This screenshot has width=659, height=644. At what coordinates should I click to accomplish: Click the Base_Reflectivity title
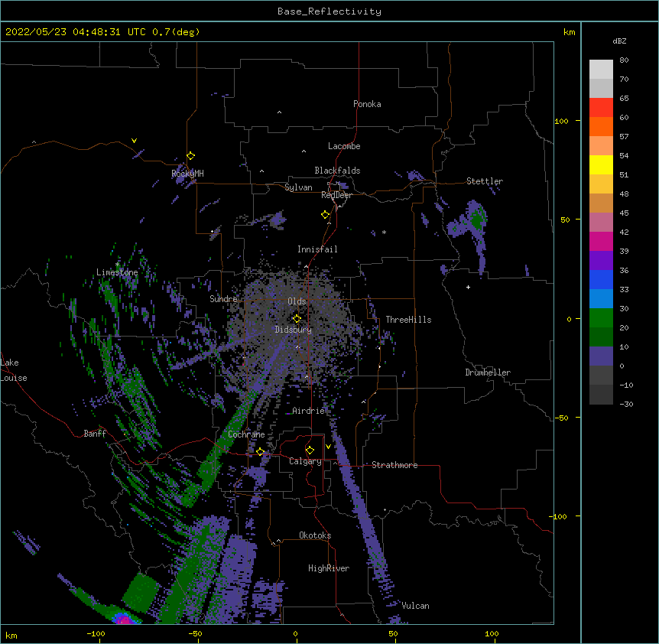pyautogui.click(x=329, y=11)
